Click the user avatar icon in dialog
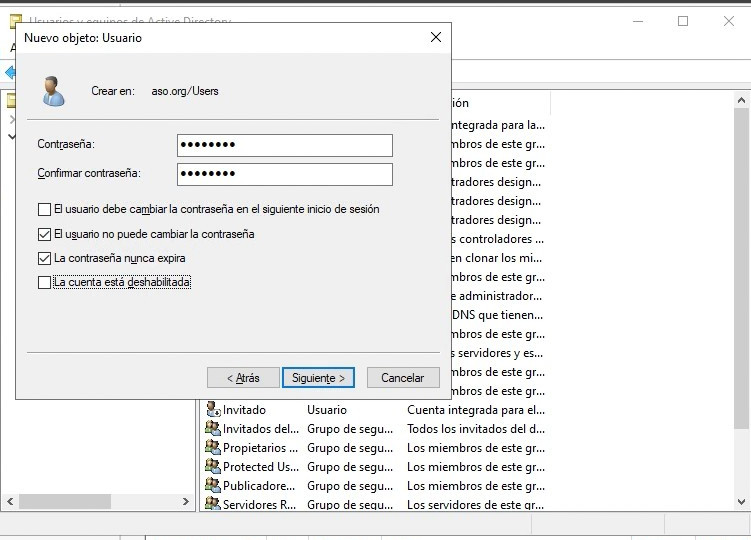The image size is (751, 540). pyautogui.click(x=52, y=91)
